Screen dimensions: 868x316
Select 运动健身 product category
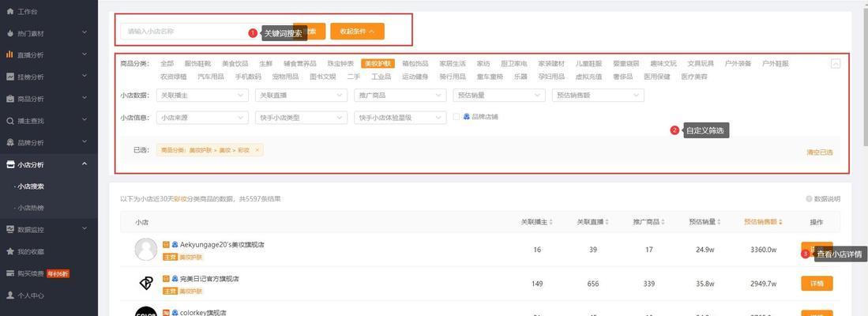click(x=415, y=77)
